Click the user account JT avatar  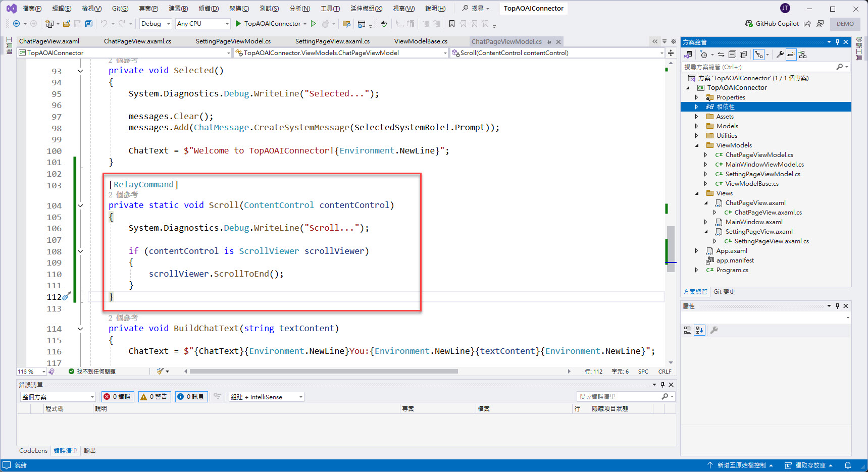tap(785, 8)
